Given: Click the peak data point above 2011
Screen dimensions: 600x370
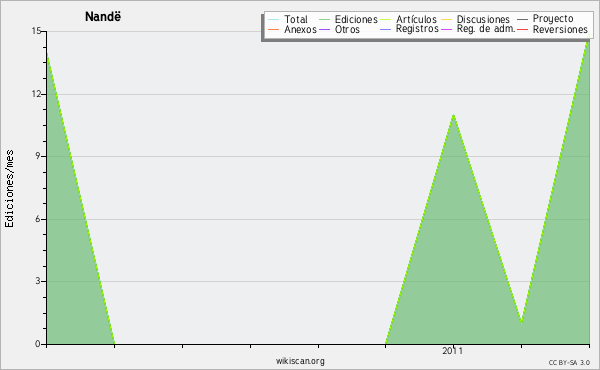Looking at the screenshot, I should point(453,114).
